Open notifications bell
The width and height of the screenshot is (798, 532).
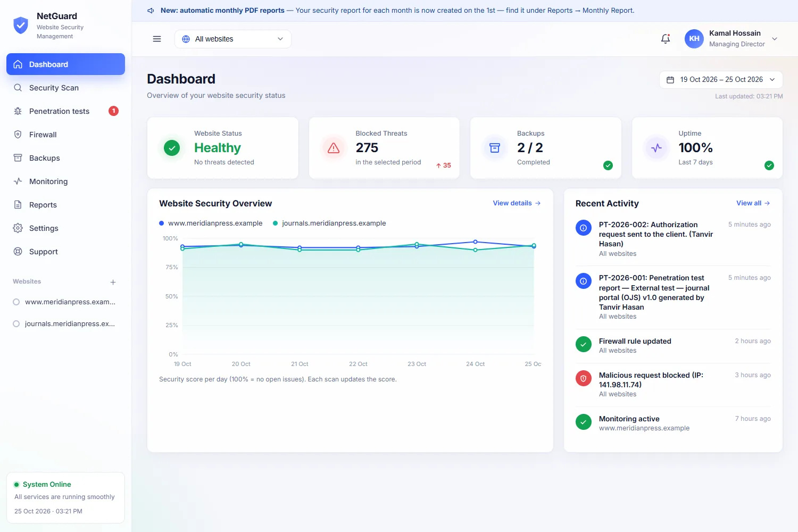666,39
